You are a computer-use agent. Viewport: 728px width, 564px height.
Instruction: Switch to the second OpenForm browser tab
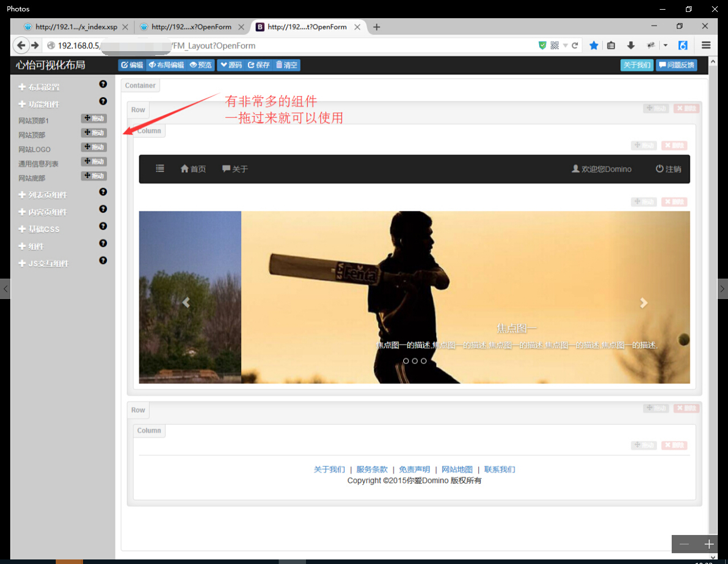pyautogui.click(x=191, y=27)
